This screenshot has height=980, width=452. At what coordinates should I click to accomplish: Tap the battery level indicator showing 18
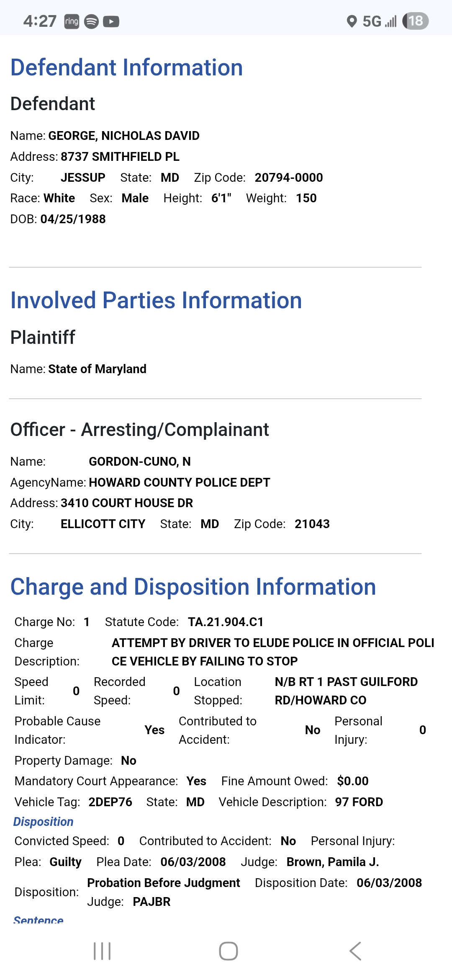[415, 21]
